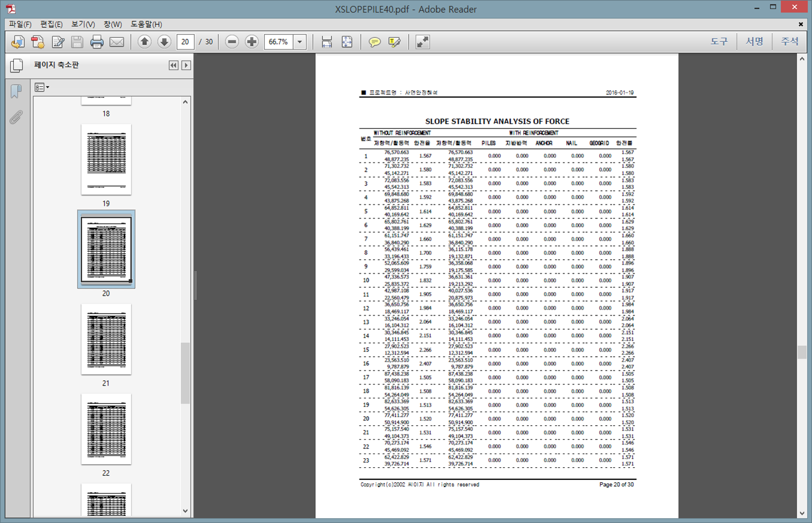This screenshot has width=812, height=523.
Task: Switch to read mode with arrows icon
Action: pos(422,42)
